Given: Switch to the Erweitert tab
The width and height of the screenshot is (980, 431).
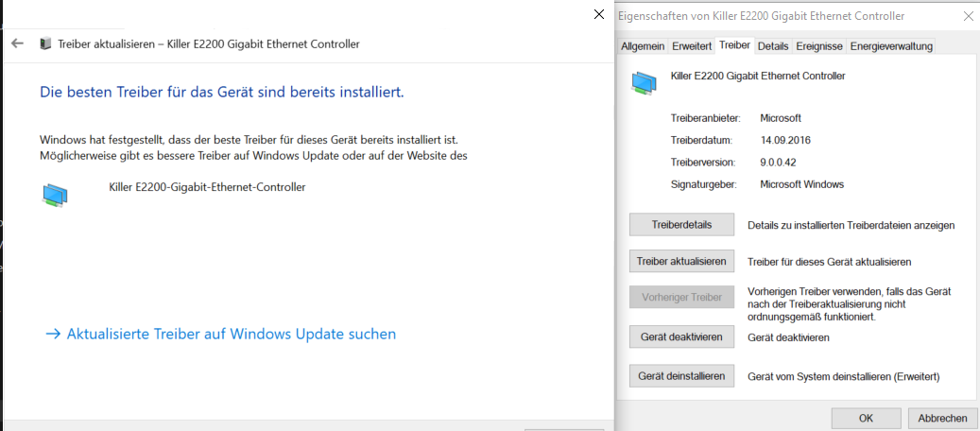Looking at the screenshot, I should pyautogui.click(x=692, y=46).
